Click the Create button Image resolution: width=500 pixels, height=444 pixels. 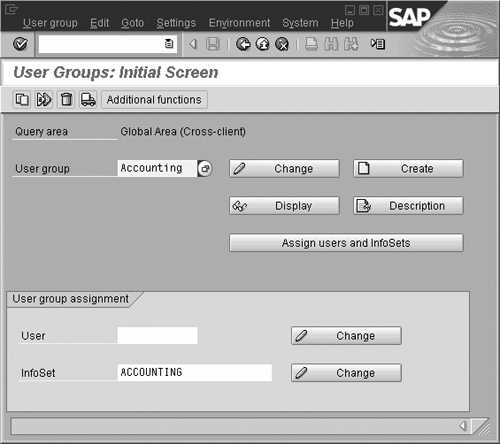pyautogui.click(x=408, y=168)
